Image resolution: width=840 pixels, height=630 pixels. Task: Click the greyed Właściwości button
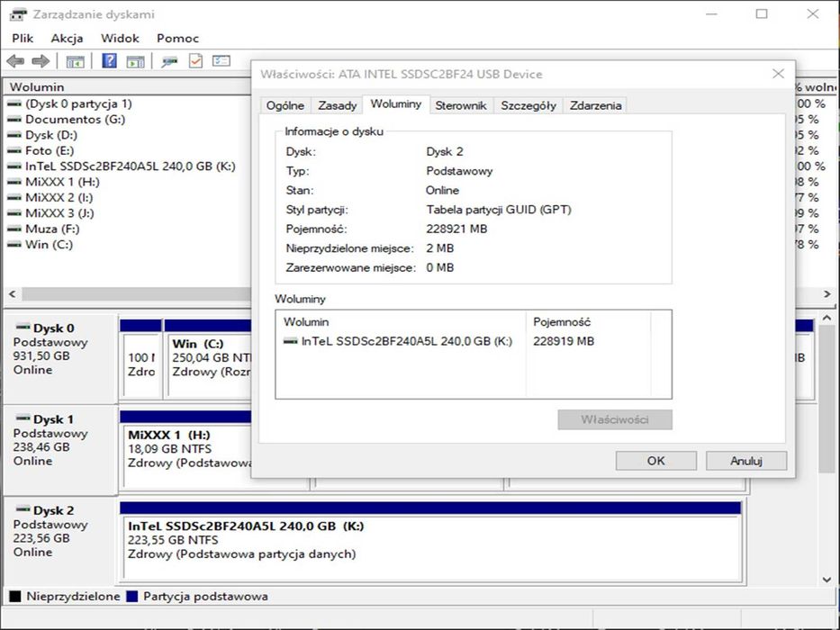click(x=614, y=419)
